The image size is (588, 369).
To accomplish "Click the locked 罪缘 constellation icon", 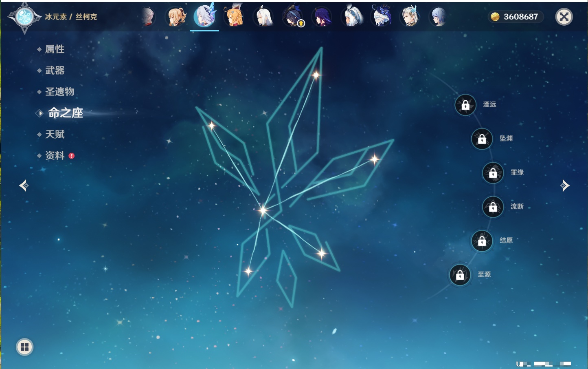I will click(493, 173).
